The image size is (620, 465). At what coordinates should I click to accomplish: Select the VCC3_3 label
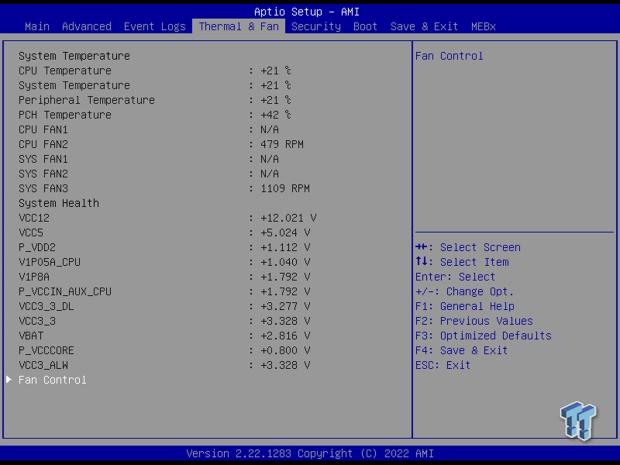(37, 321)
